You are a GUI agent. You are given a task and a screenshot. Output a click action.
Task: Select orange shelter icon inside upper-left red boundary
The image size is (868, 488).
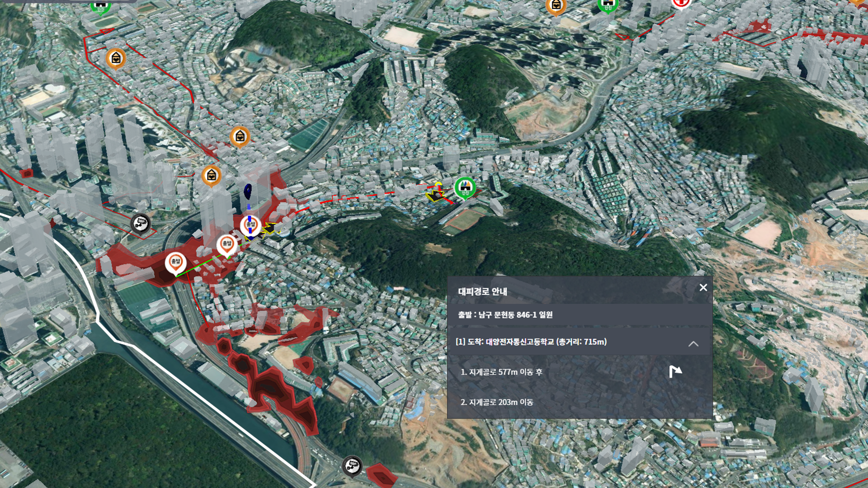point(116,58)
